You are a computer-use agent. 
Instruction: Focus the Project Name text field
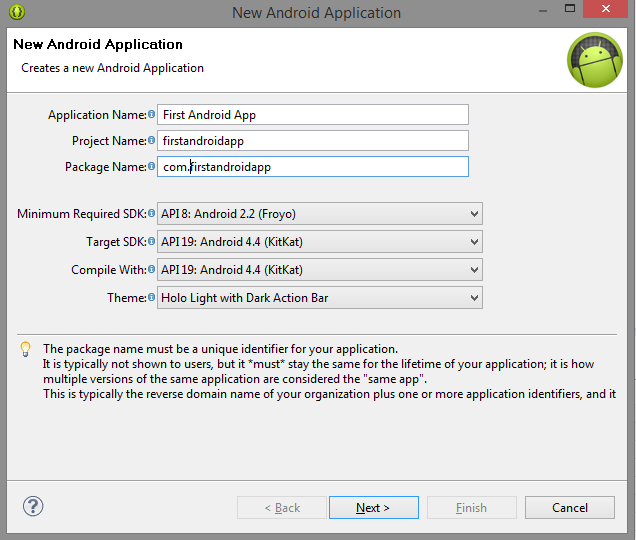tap(313, 141)
